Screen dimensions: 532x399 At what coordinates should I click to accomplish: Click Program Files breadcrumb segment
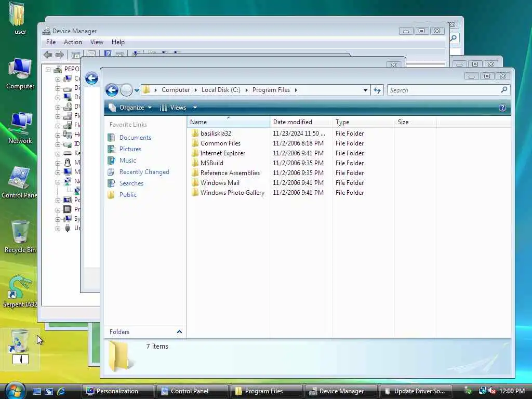[x=271, y=90]
